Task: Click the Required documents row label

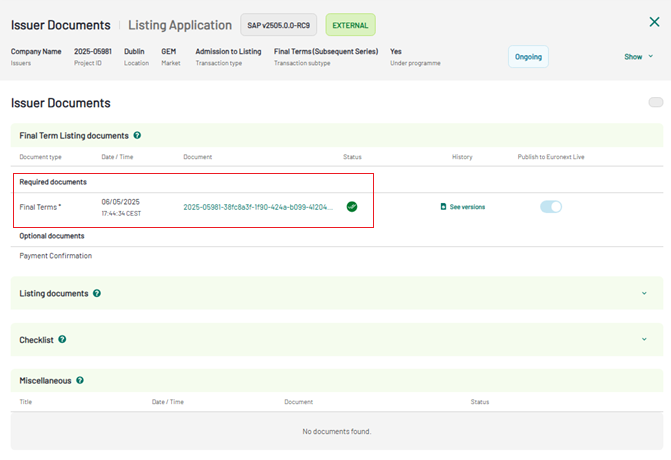Action: coord(53,182)
